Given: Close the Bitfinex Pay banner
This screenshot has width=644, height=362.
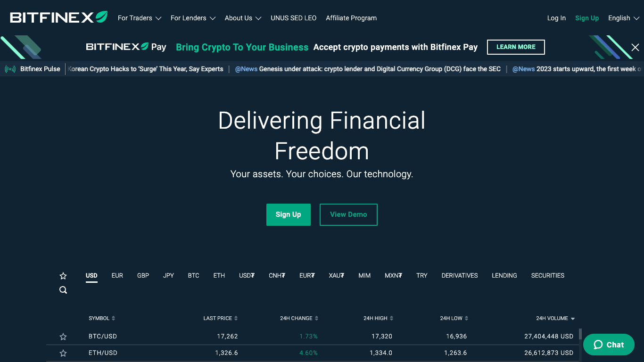Looking at the screenshot, I should point(635,47).
